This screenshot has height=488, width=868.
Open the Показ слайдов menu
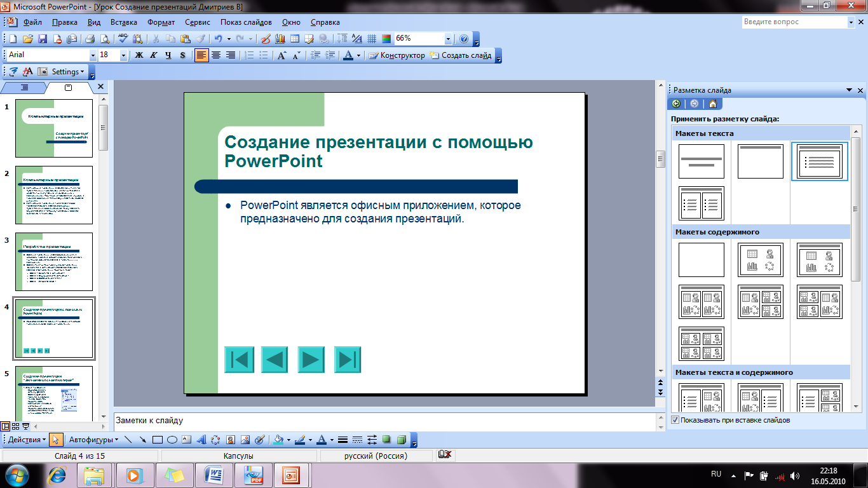[246, 22]
